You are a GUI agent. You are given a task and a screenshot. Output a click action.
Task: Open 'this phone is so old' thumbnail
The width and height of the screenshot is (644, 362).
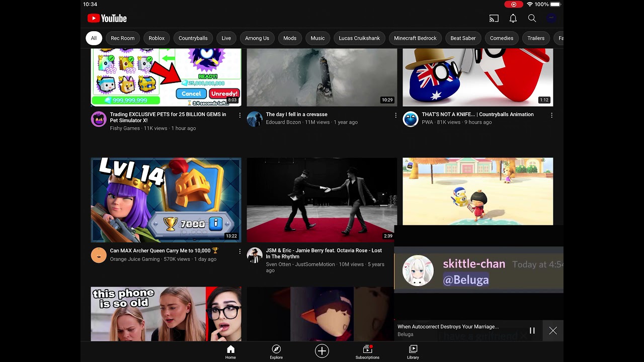point(166,314)
